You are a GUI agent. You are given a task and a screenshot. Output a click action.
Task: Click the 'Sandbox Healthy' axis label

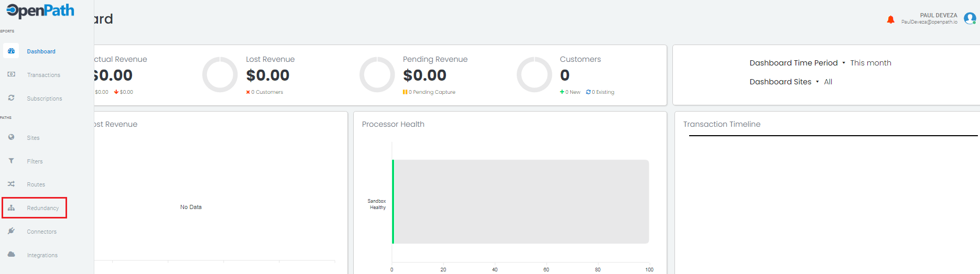[x=377, y=204]
